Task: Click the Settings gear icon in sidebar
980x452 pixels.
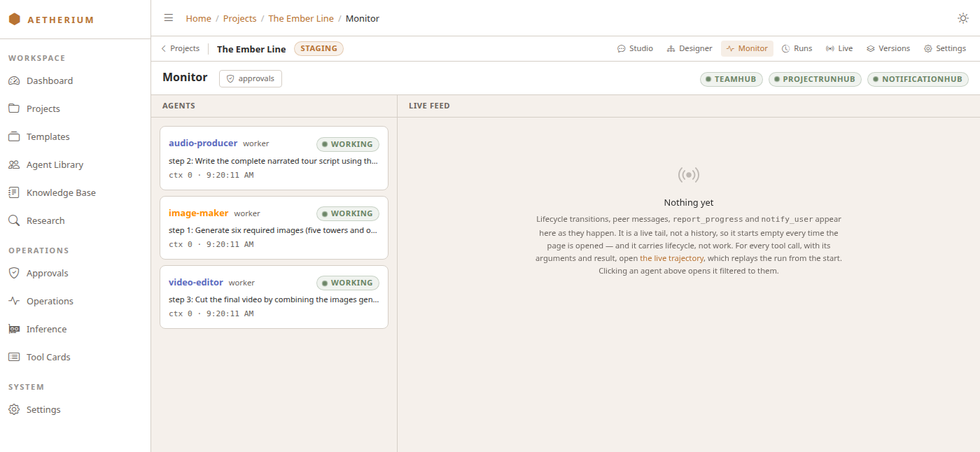Action: (x=14, y=409)
